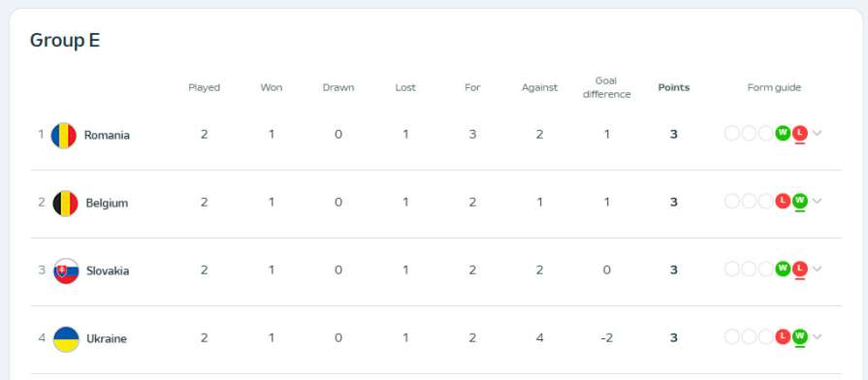Screen dimensions: 868x380
Task: Expand Belgium's form guide chevron
Action: tap(817, 201)
